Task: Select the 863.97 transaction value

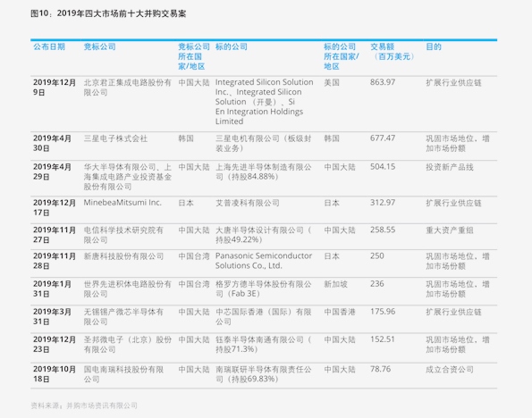Action: pos(383,82)
